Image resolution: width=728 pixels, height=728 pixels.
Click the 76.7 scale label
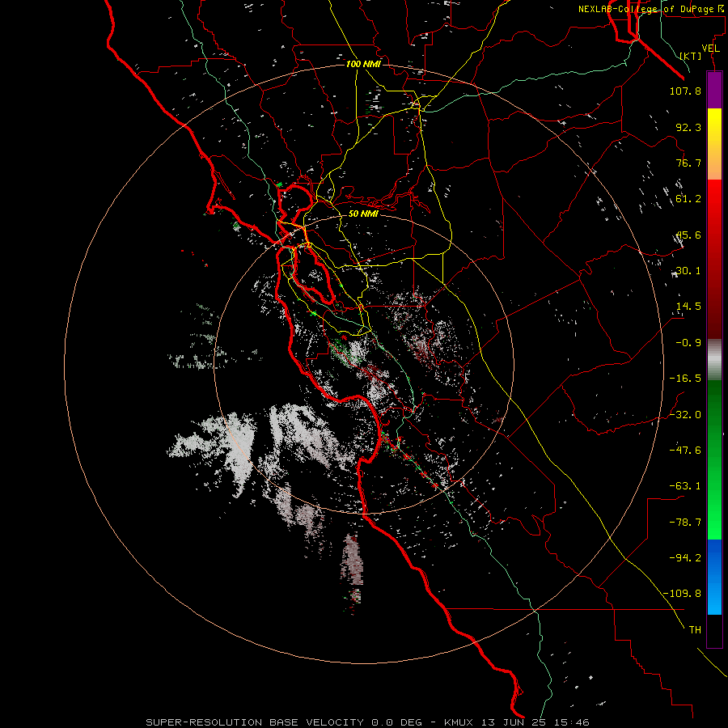[x=688, y=163]
